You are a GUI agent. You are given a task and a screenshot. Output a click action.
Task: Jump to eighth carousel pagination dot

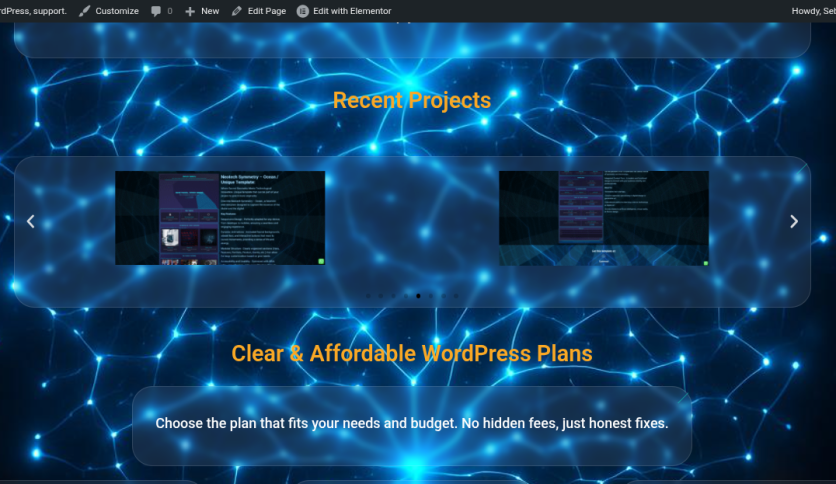(x=456, y=296)
